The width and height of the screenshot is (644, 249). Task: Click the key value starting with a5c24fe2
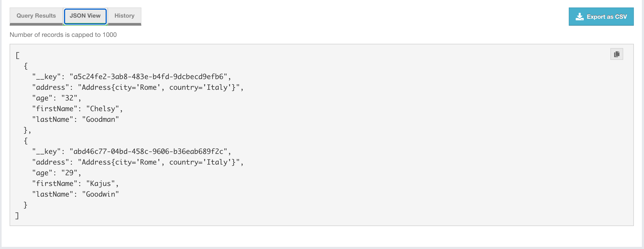point(148,77)
